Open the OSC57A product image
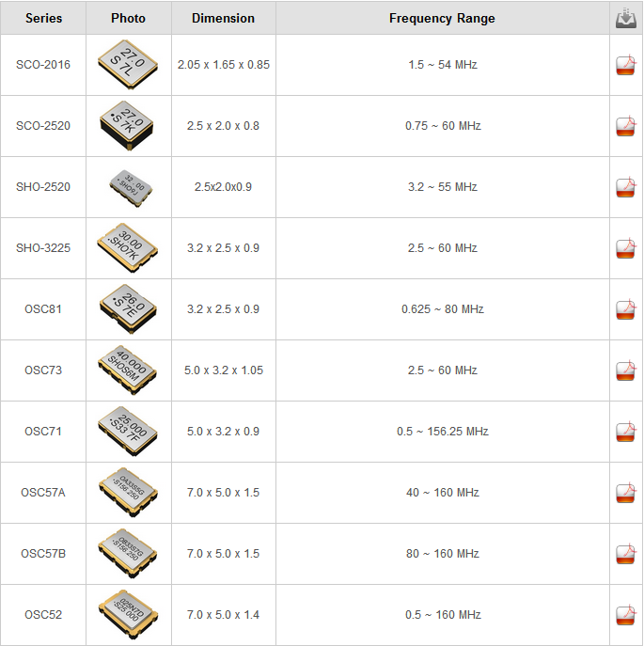Image resolution: width=644 pixels, height=646 pixels. click(128, 493)
